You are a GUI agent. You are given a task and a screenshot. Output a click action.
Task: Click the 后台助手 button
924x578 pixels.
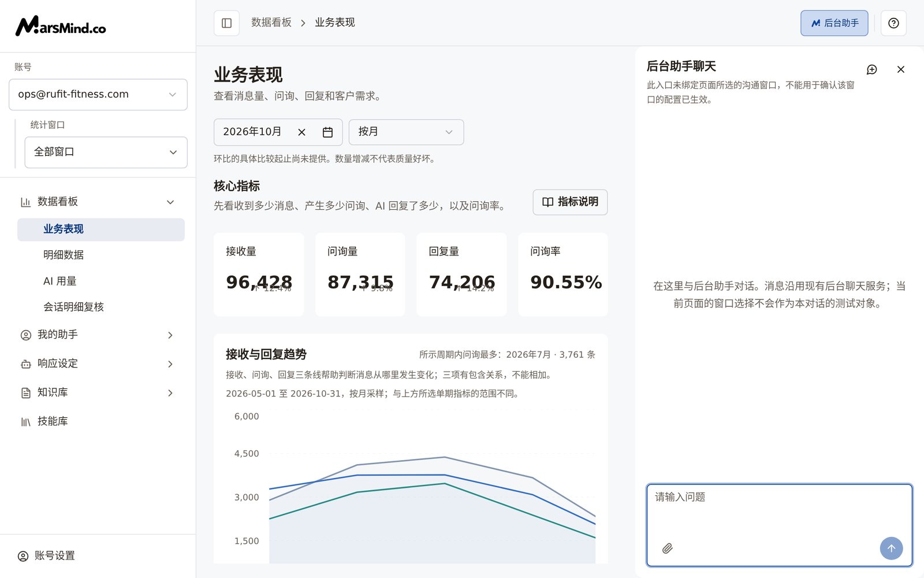click(834, 23)
